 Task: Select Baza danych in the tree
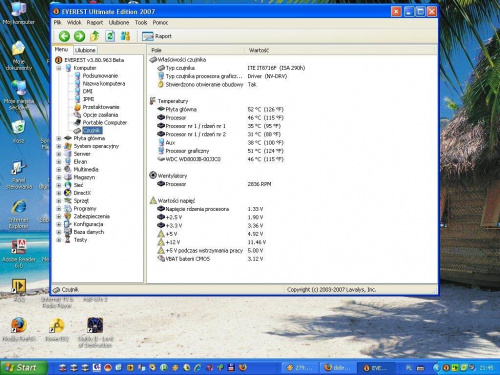coord(89,232)
